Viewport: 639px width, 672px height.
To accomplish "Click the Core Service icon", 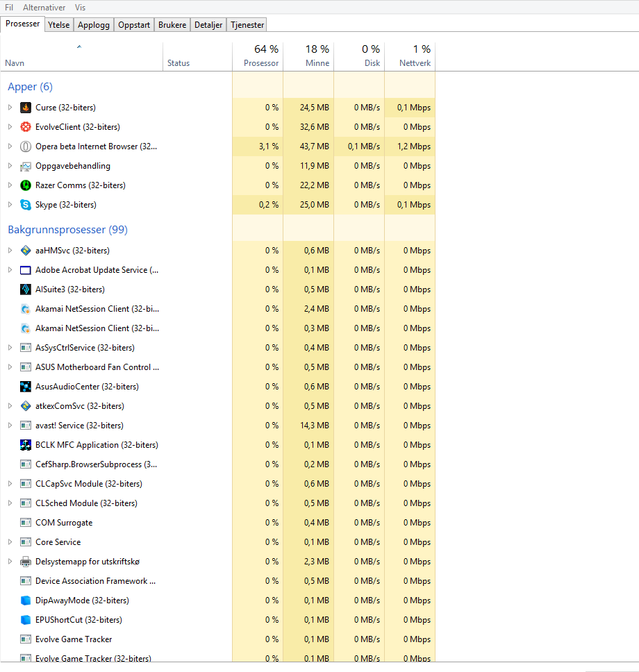I will point(26,542).
